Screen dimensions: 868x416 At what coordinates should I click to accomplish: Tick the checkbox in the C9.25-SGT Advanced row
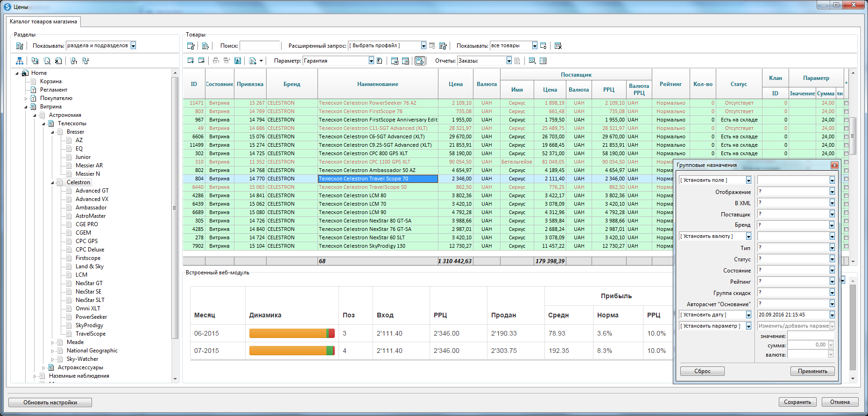pyautogui.click(x=846, y=145)
